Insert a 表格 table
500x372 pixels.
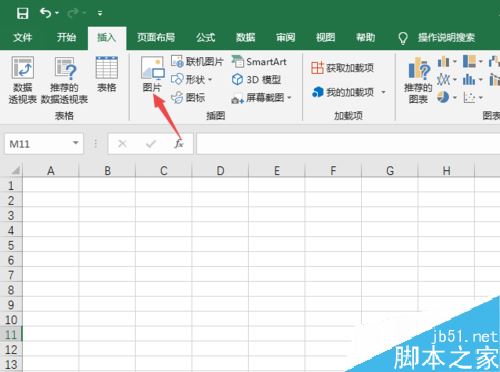(107, 74)
